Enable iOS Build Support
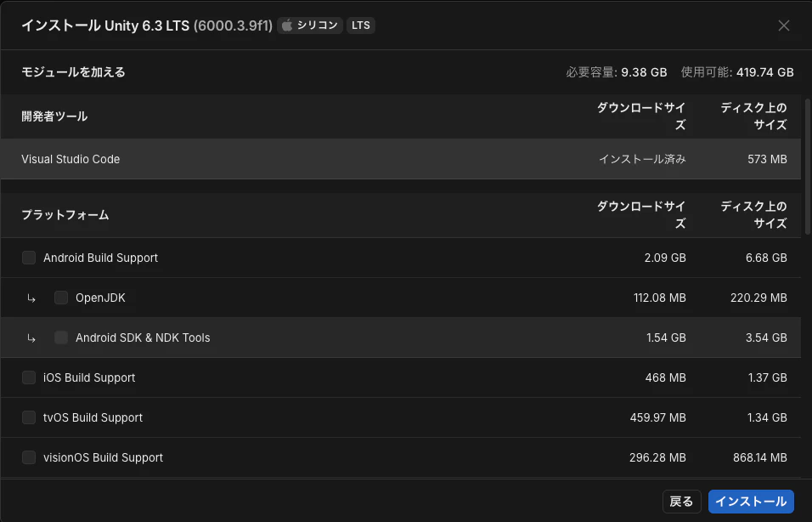Image resolution: width=812 pixels, height=522 pixels. click(x=28, y=377)
